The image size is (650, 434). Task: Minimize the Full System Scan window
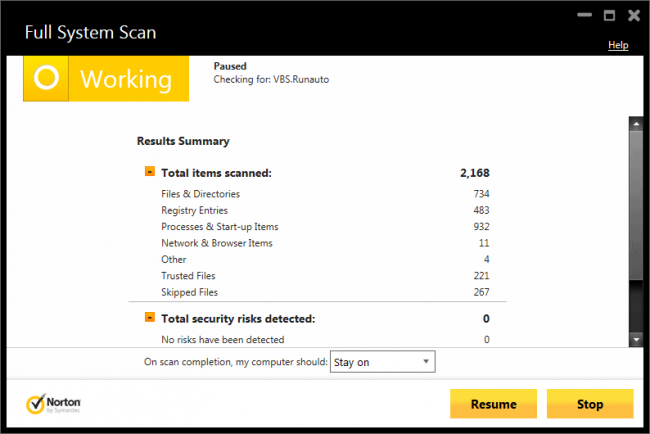[585, 15]
